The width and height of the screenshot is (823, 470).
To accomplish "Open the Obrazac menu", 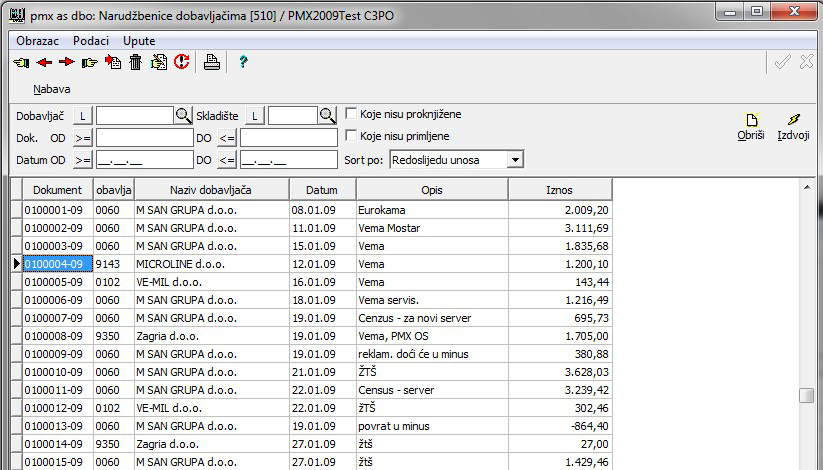I will click(x=37, y=41).
